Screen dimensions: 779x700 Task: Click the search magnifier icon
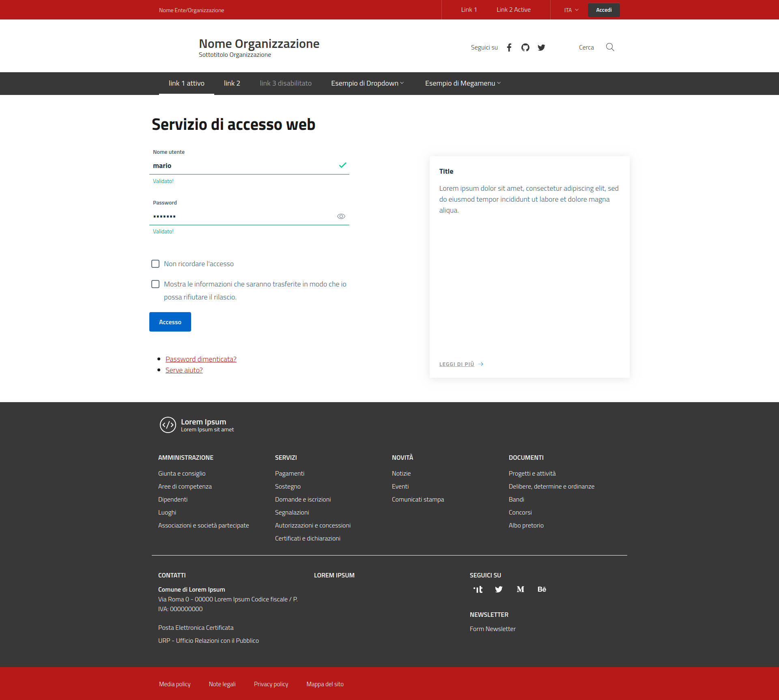[x=610, y=47]
